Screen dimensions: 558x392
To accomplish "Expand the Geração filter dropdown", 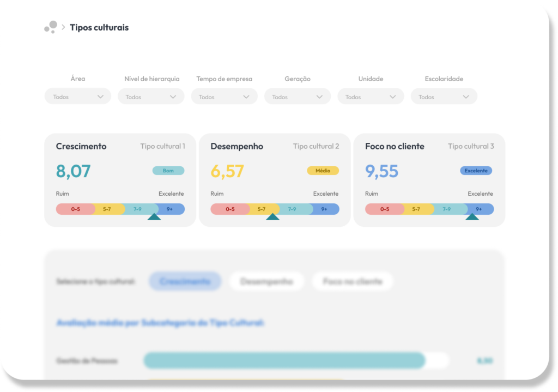I will click(297, 97).
